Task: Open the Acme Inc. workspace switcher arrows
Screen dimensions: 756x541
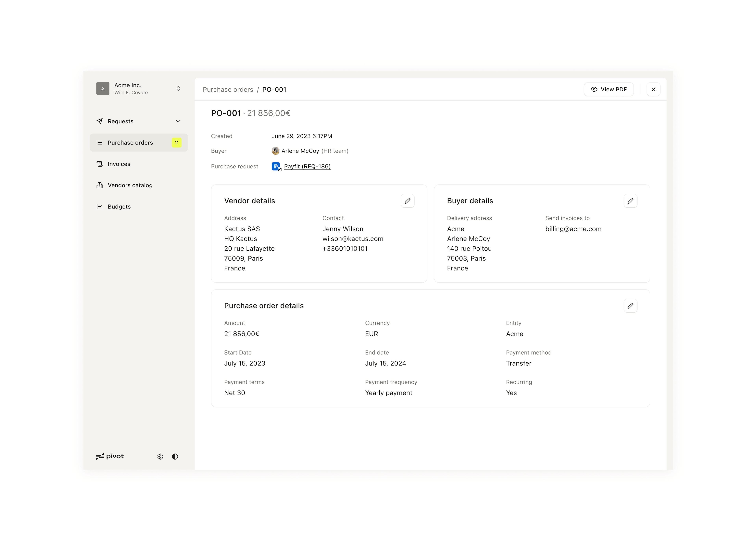Action: point(178,89)
